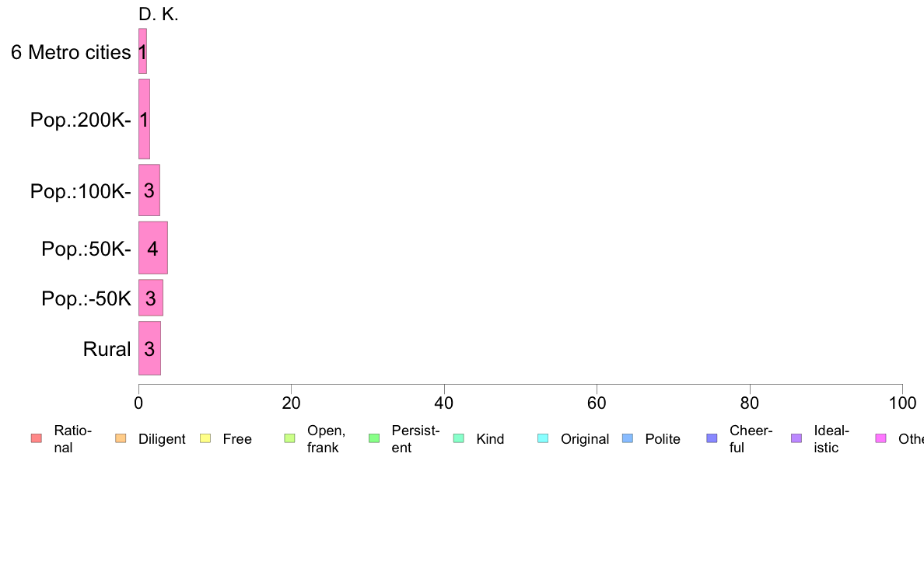The width and height of the screenshot is (924, 572).
Task: Select the 6 Metro cities bar
Action: (x=142, y=51)
